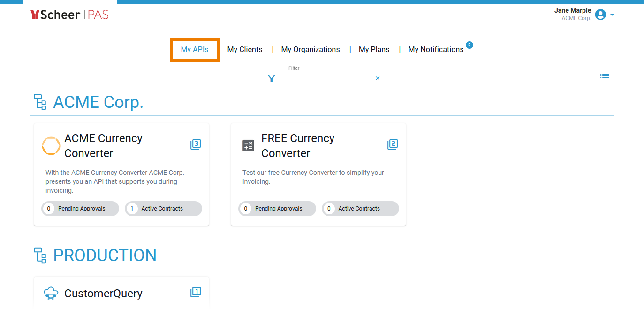
Task: Click into the Filter text field
Action: tap(331, 78)
